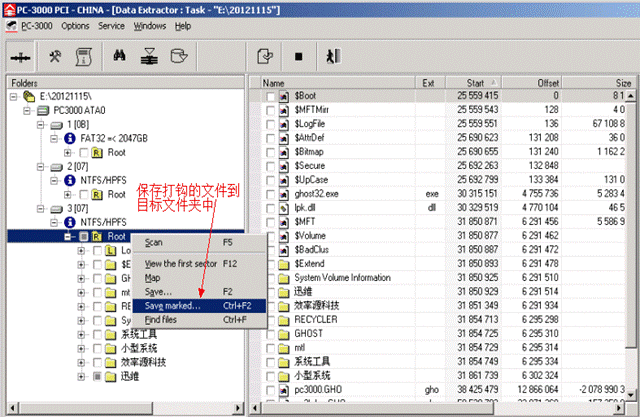This screenshot has width=640, height=417.
Task: Choose Find files from context menu
Action: (200, 320)
